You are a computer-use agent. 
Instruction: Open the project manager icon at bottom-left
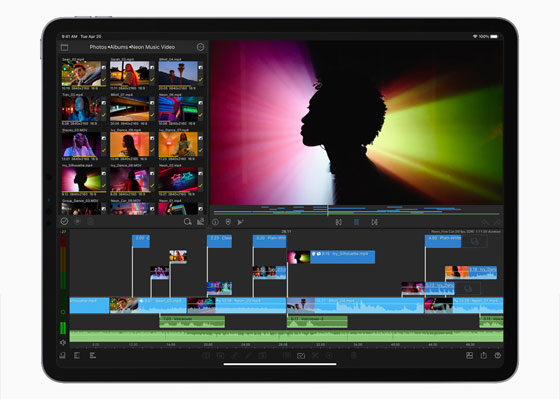tap(62, 355)
